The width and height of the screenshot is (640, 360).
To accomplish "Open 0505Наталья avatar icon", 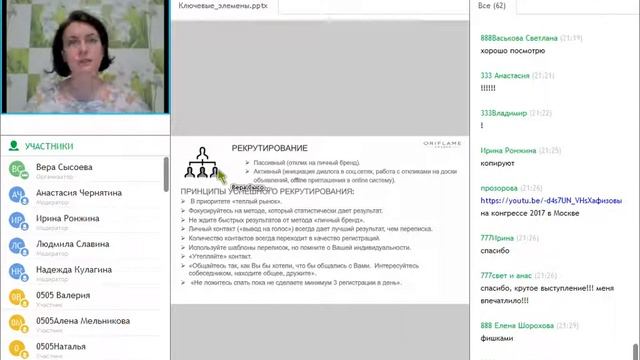I will pos(18,349).
